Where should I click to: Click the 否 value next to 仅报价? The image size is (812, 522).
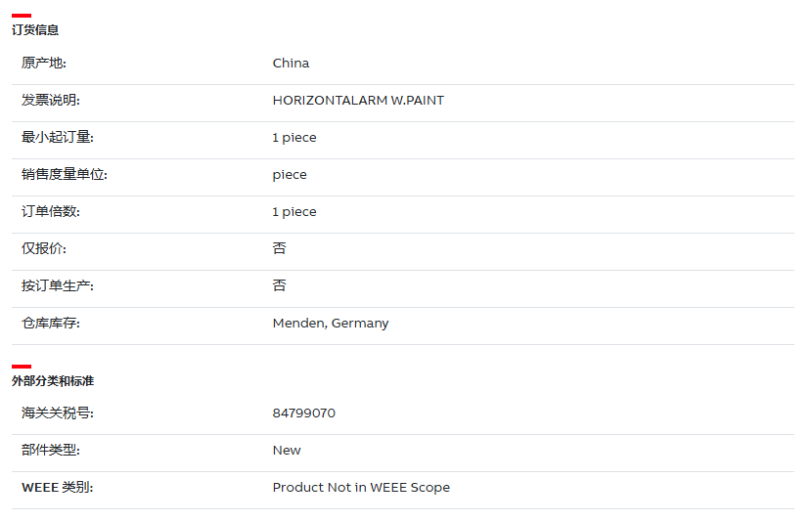(x=279, y=249)
